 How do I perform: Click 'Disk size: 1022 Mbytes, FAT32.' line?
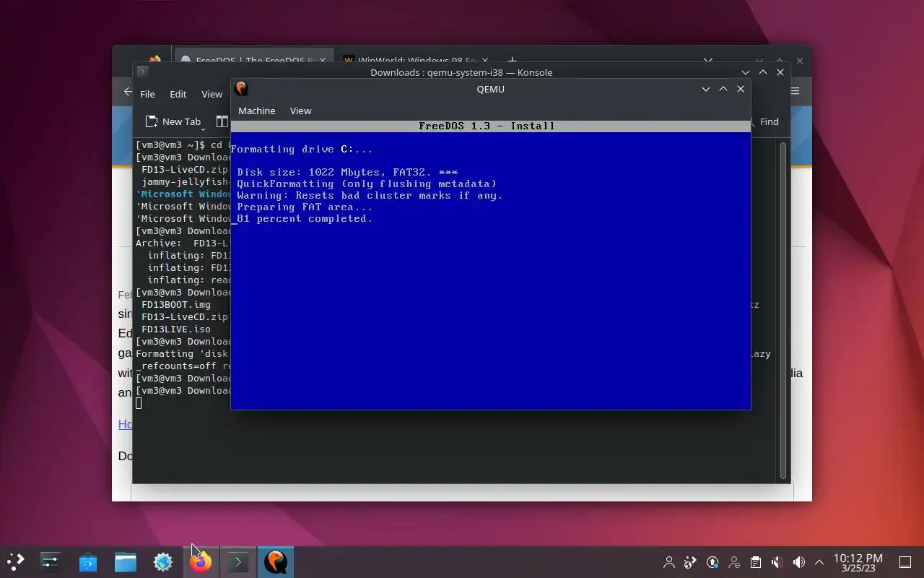347,172
